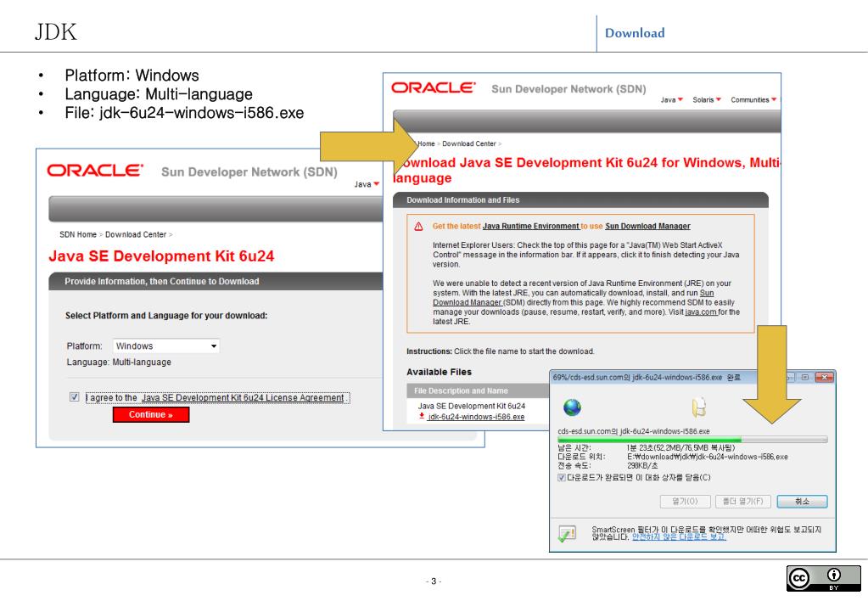This screenshot has height=601, width=868.
Task: Open Java SE Development Kit 6u24 License Agreement link
Action: coord(243,398)
